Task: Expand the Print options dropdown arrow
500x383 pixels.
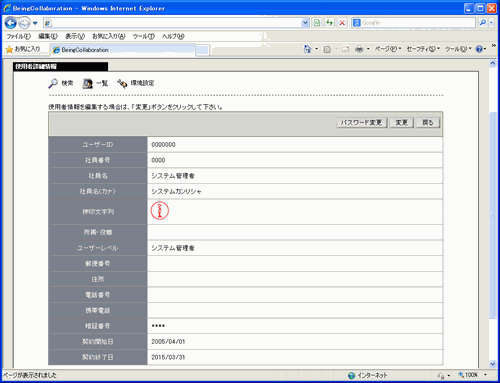Action: pos(368,49)
